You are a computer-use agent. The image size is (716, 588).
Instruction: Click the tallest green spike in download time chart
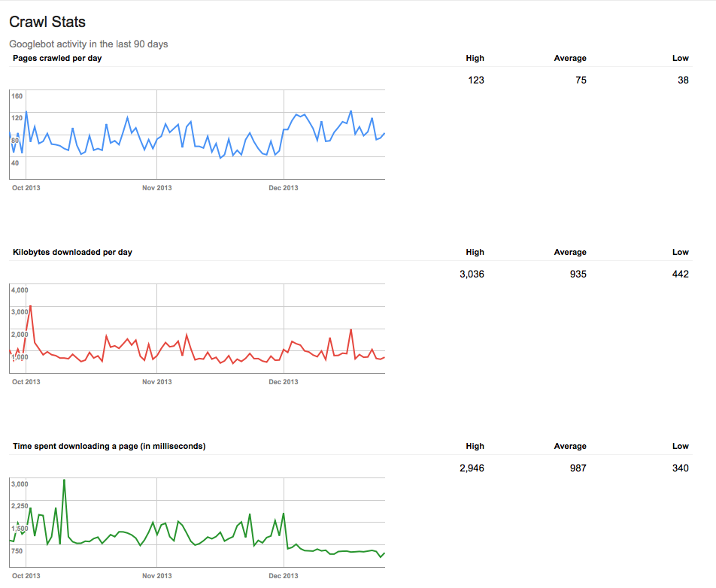64,480
